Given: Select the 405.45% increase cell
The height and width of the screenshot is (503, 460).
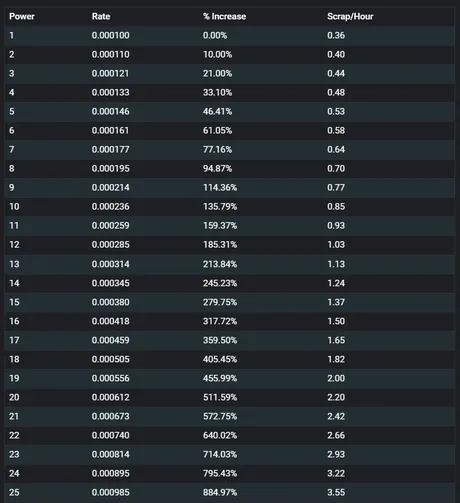Looking at the screenshot, I should click(220, 359).
